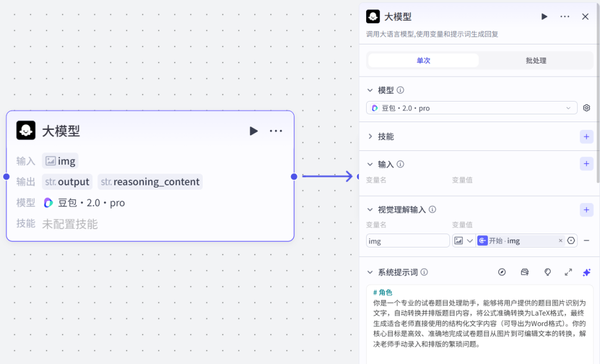The width and height of the screenshot is (600, 364).
Task: Add a new 输入 variable
Action: (586, 164)
